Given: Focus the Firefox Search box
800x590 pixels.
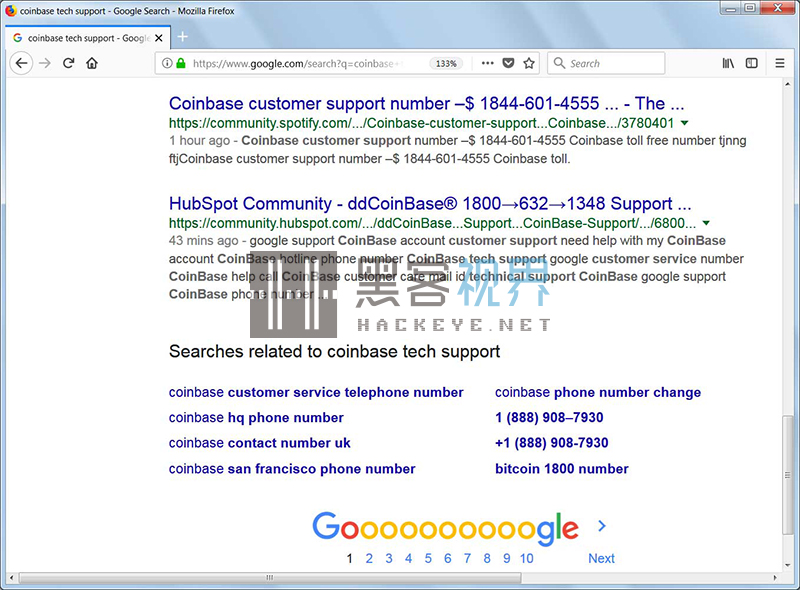Looking at the screenshot, I should coord(606,63).
